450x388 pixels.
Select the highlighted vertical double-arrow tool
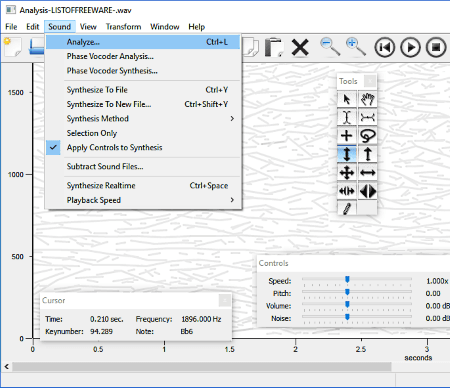(x=347, y=154)
